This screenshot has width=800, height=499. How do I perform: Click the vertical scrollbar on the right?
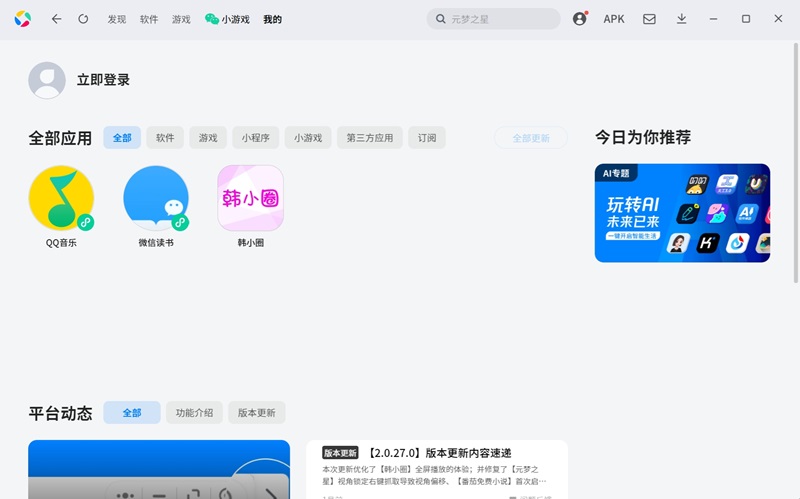(796, 163)
